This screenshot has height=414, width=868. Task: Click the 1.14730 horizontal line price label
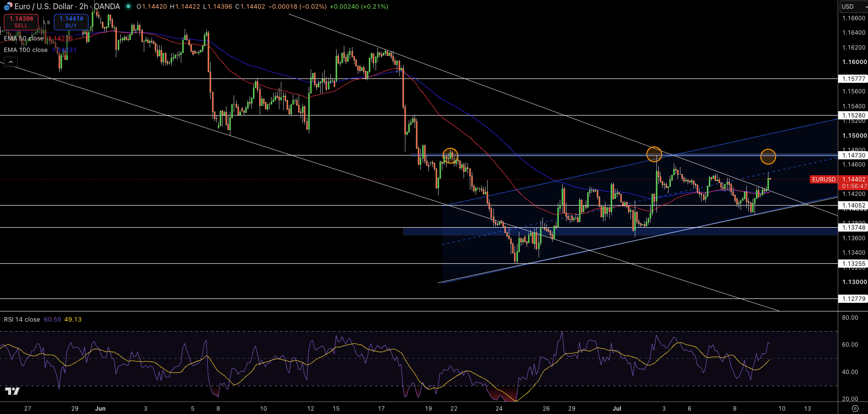click(853, 155)
